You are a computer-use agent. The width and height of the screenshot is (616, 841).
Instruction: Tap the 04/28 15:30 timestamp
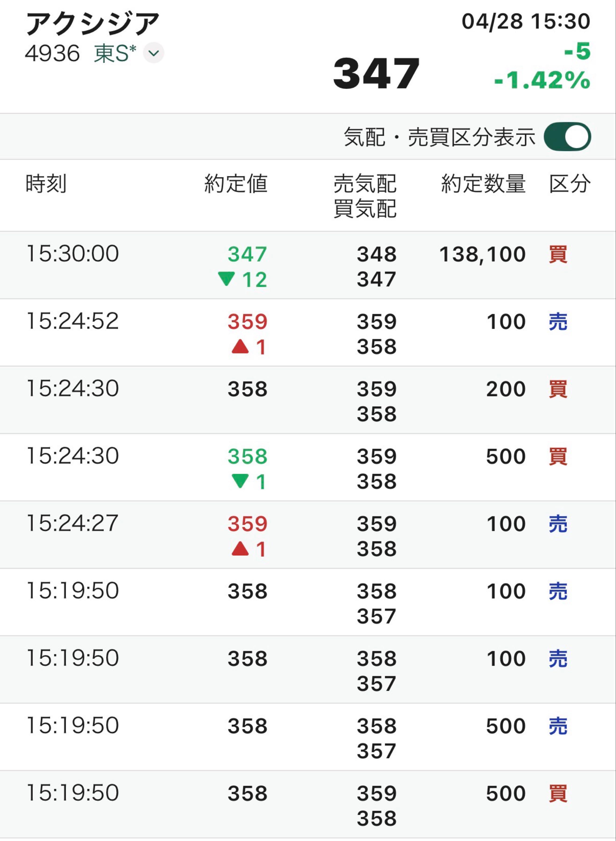click(526, 21)
